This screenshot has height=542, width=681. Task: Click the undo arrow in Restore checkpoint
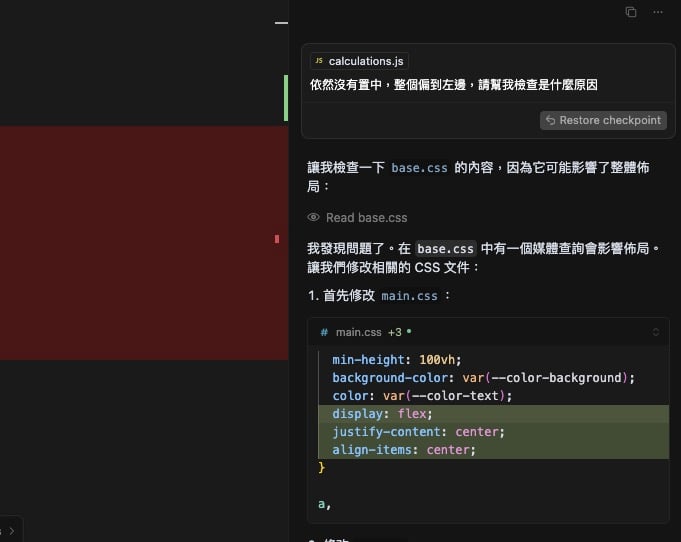coord(550,120)
